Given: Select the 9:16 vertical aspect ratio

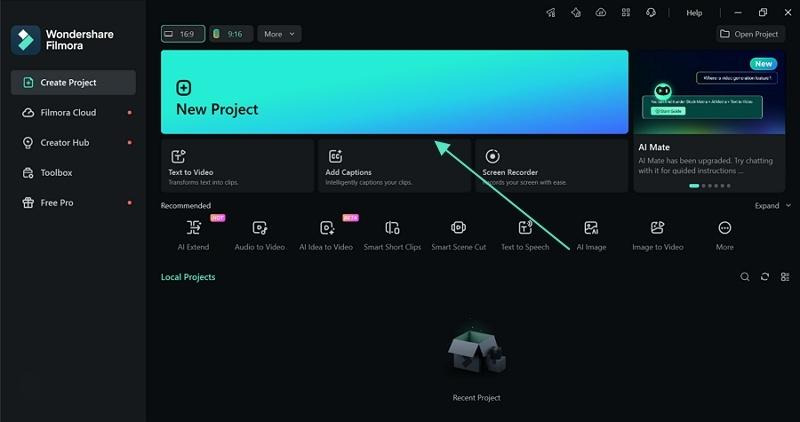Looking at the screenshot, I should pyautogui.click(x=231, y=34).
